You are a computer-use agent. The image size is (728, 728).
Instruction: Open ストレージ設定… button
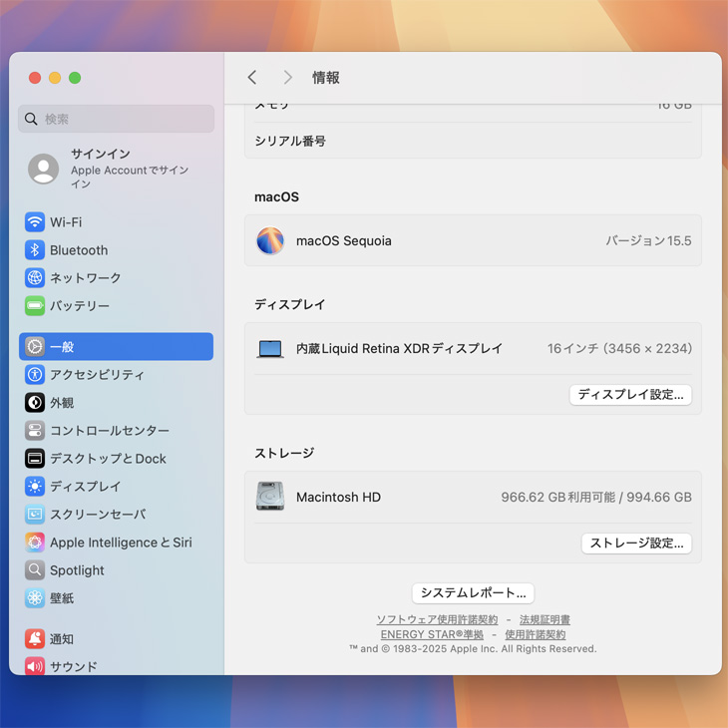click(636, 544)
